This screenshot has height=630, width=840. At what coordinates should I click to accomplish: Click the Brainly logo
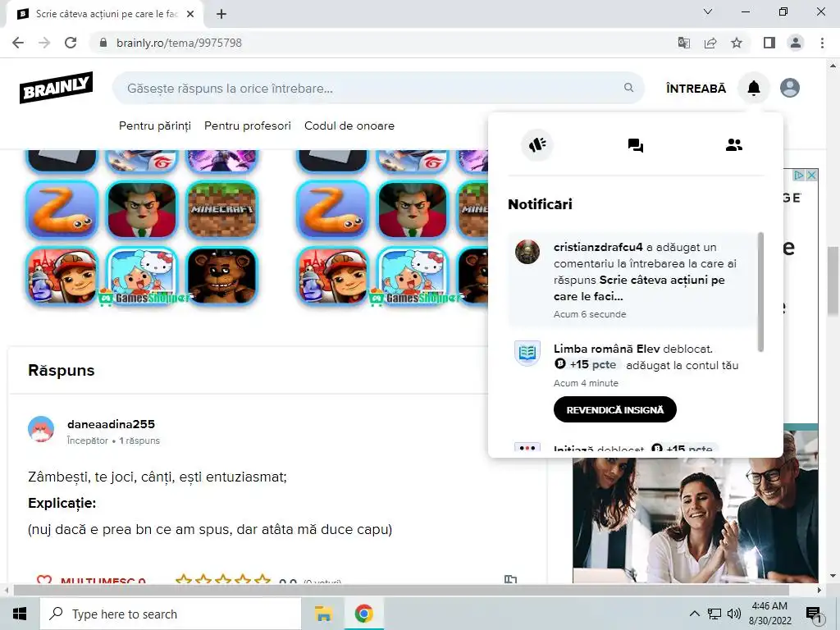pos(57,87)
